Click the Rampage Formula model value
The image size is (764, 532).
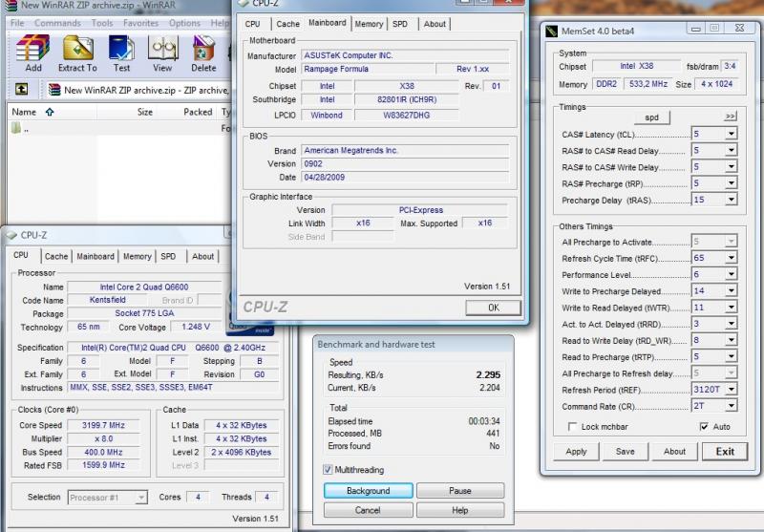367,69
